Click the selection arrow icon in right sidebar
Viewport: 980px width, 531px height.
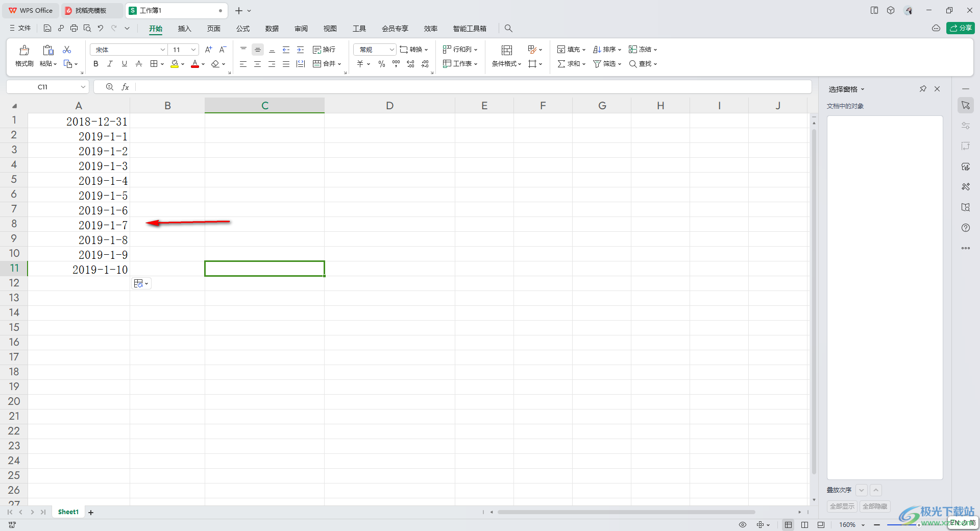click(966, 105)
